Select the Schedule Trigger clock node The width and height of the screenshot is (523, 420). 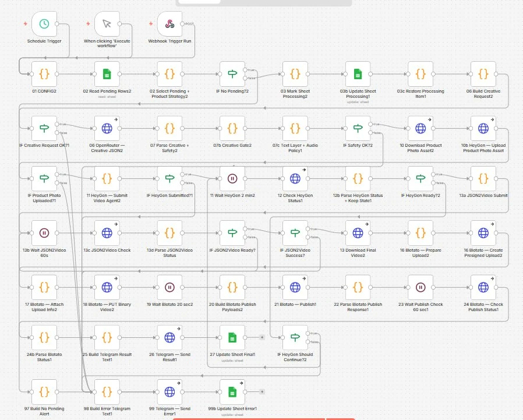[44, 24]
